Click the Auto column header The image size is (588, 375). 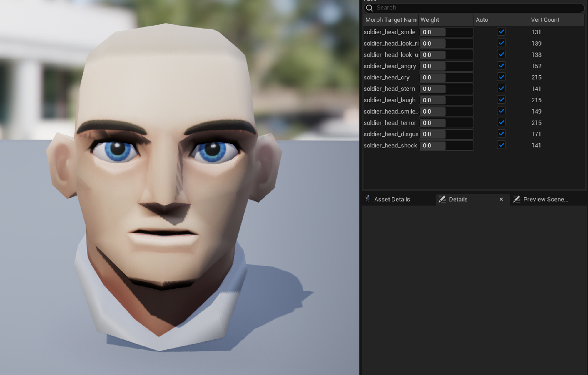[482, 20]
